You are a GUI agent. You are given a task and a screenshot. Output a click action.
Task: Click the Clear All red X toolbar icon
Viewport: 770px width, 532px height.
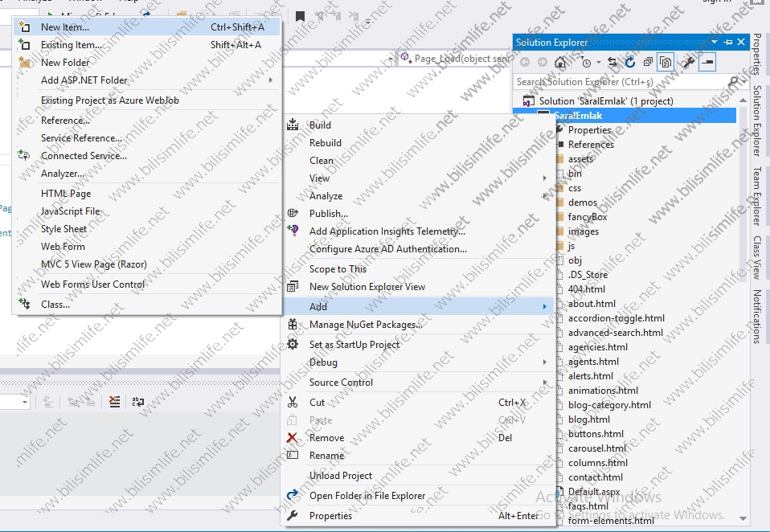[114, 402]
